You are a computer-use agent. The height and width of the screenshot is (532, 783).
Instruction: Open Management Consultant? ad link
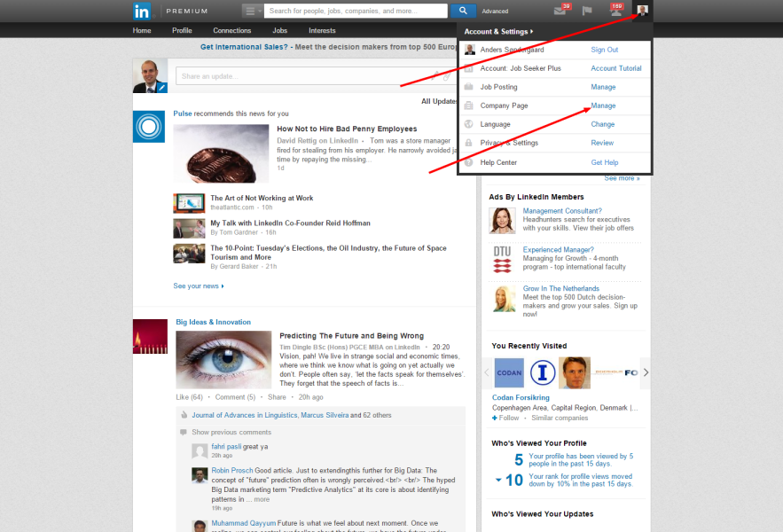(562, 211)
